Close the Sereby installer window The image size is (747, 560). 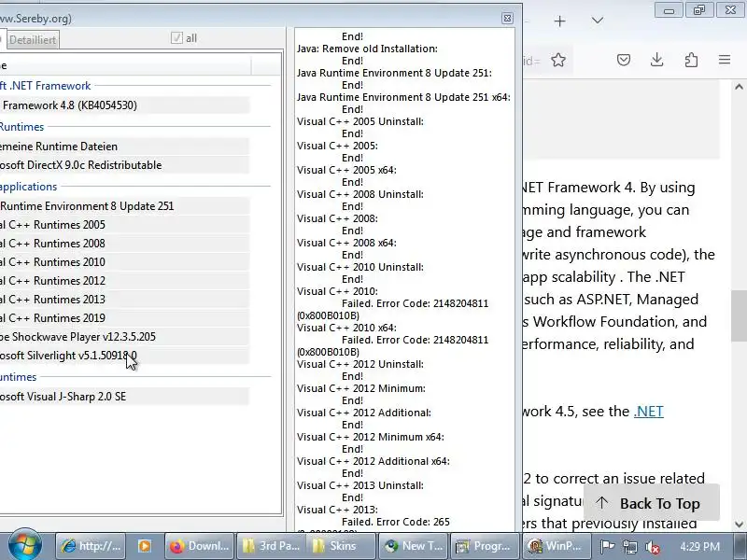pos(507,18)
